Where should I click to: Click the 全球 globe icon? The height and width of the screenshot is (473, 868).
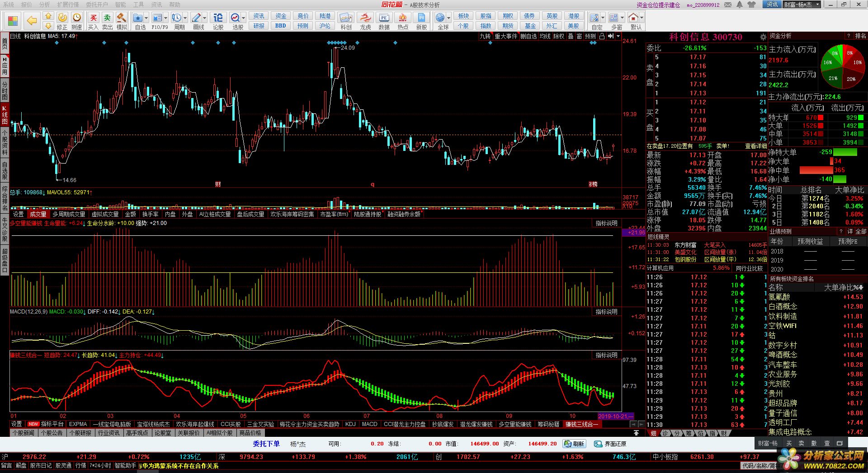(x=440, y=18)
